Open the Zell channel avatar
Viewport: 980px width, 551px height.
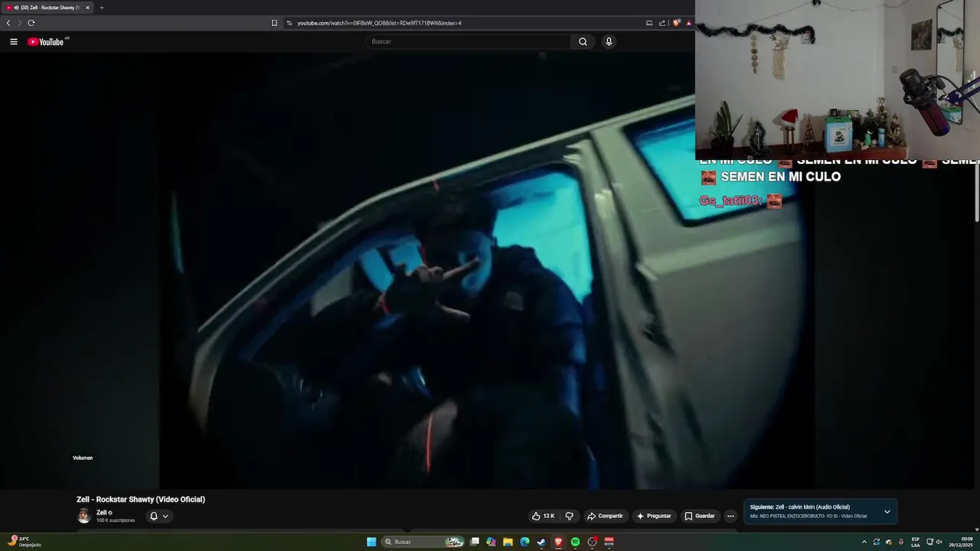pyautogui.click(x=84, y=516)
